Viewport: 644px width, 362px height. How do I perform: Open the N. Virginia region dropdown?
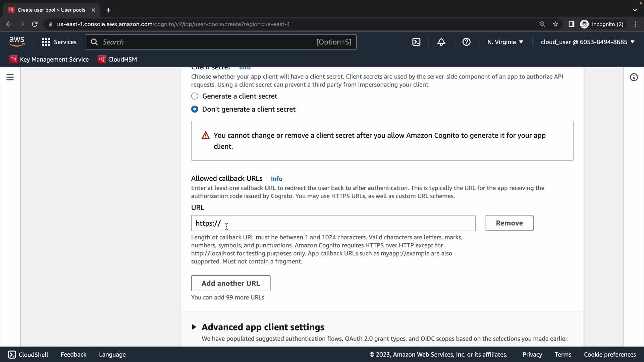(x=505, y=42)
